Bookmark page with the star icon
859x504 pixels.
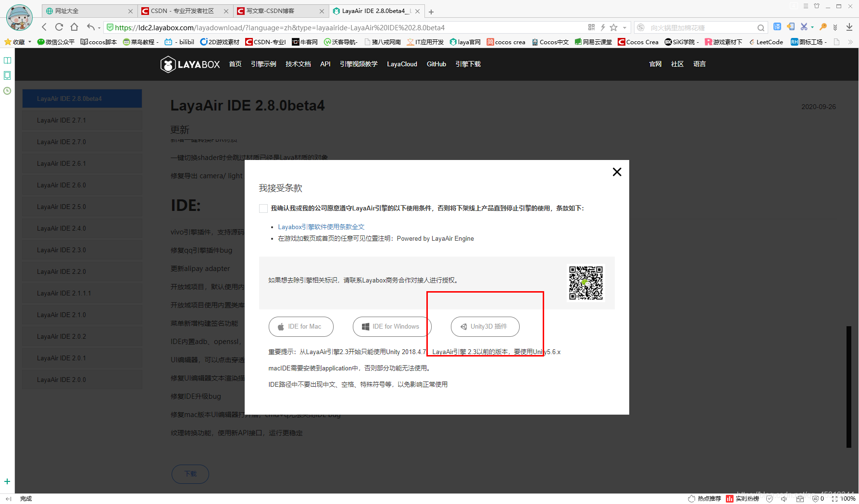613,27
